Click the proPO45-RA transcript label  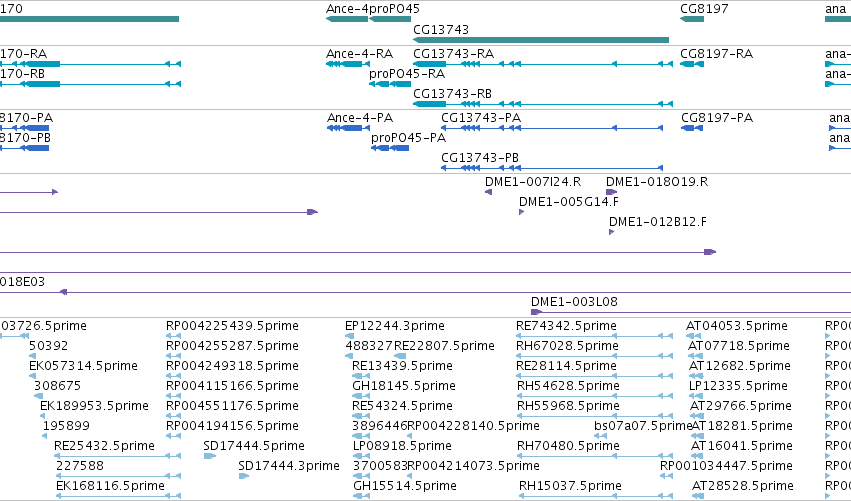(407, 74)
